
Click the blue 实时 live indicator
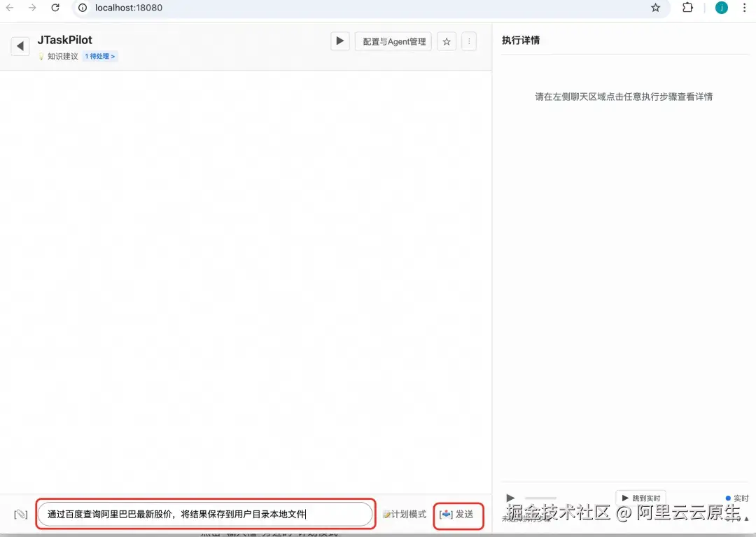pyautogui.click(x=736, y=498)
